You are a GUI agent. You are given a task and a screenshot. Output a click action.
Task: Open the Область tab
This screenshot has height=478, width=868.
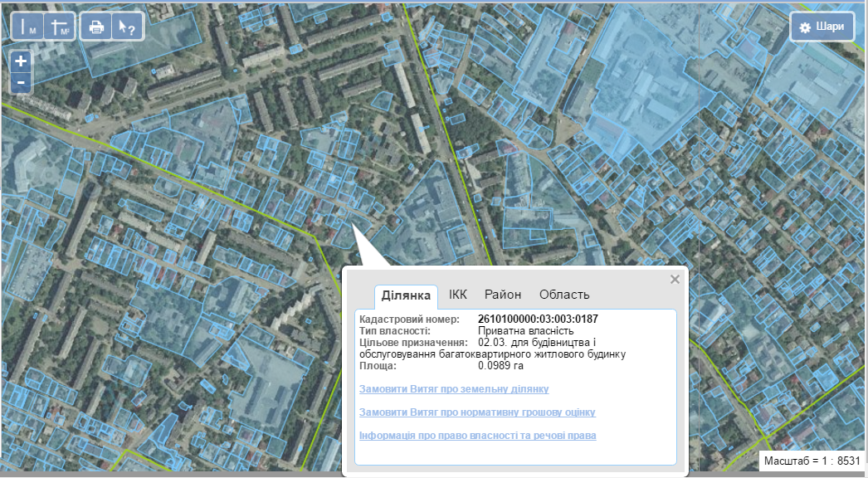pyautogui.click(x=564, y=294)
